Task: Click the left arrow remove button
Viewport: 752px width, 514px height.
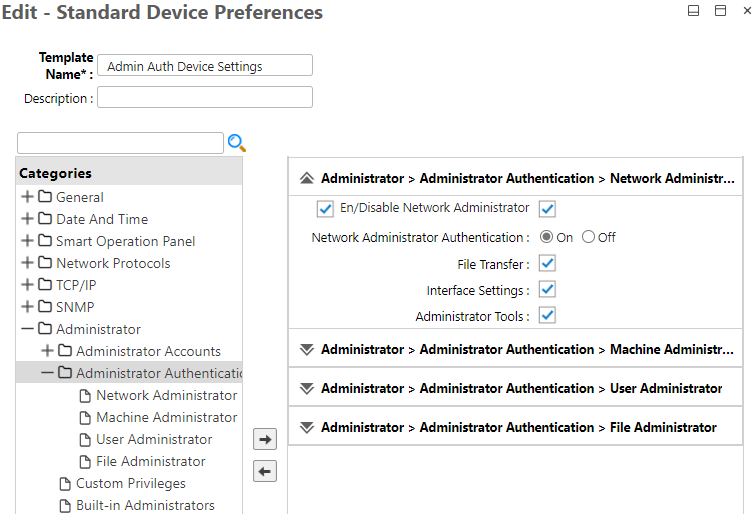Action: (265, 471)
